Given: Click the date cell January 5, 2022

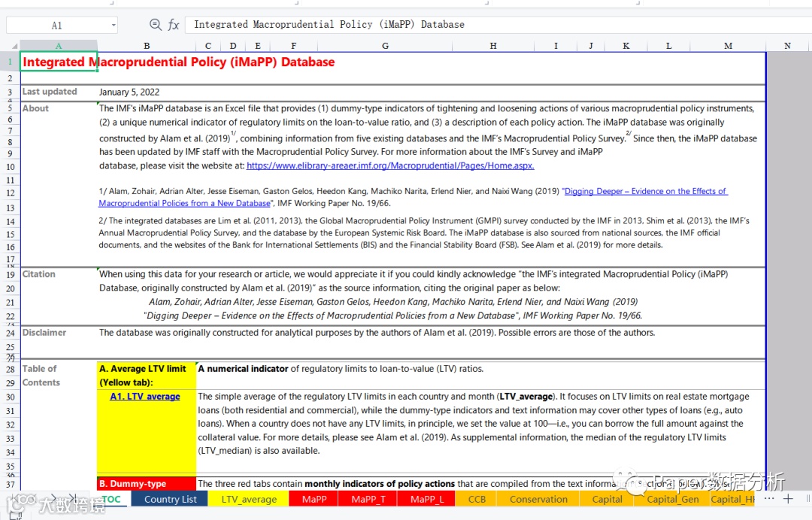Looking at the screenshot, I should click(x=129, y=92).
